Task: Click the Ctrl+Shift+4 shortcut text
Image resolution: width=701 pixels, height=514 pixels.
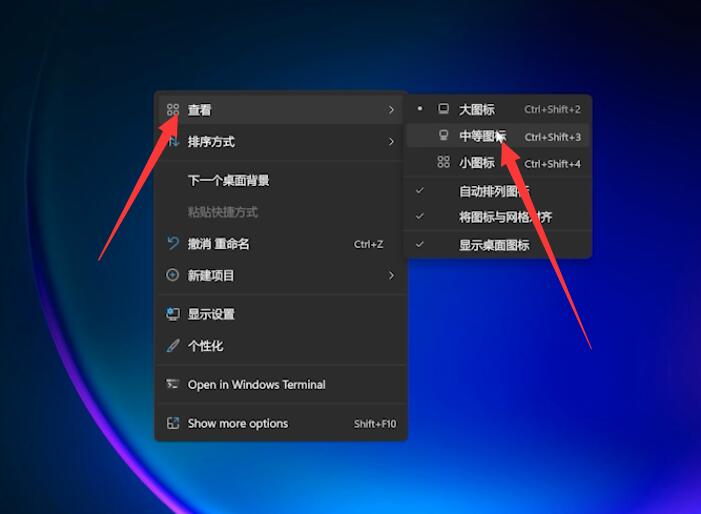Action: (552, 164)
